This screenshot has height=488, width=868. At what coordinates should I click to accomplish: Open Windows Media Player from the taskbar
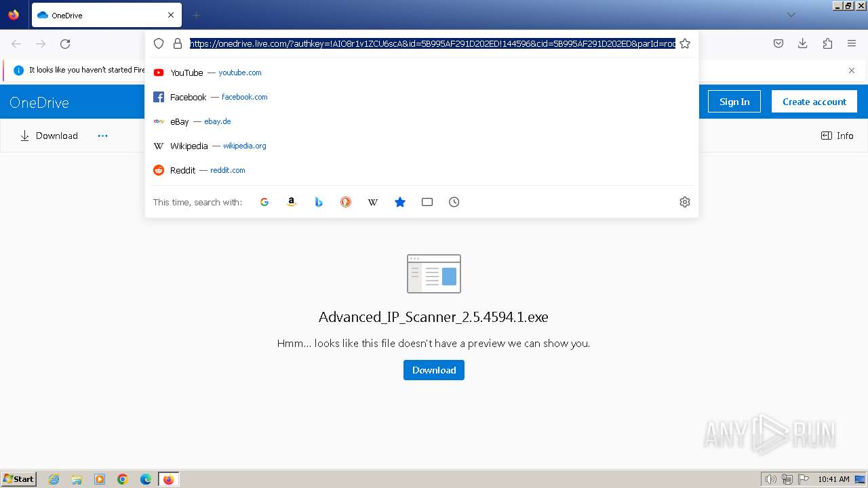point(100,479)
